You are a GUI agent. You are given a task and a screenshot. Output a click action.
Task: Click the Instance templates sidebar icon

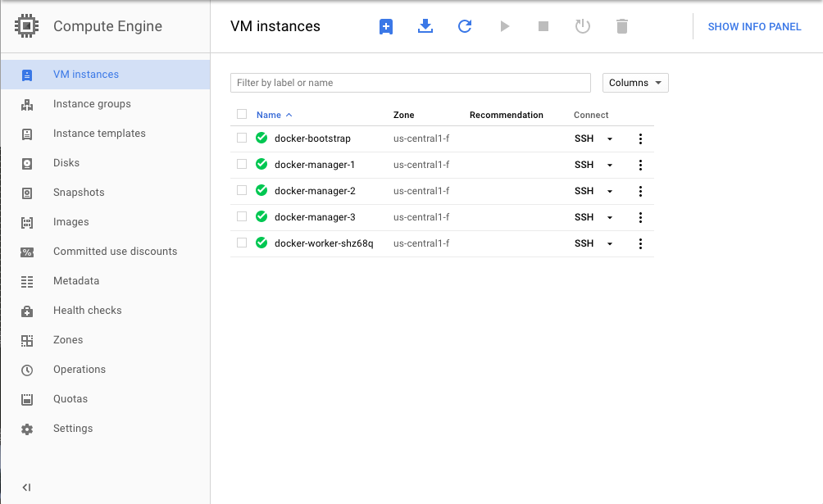click(x=27, y=134)
